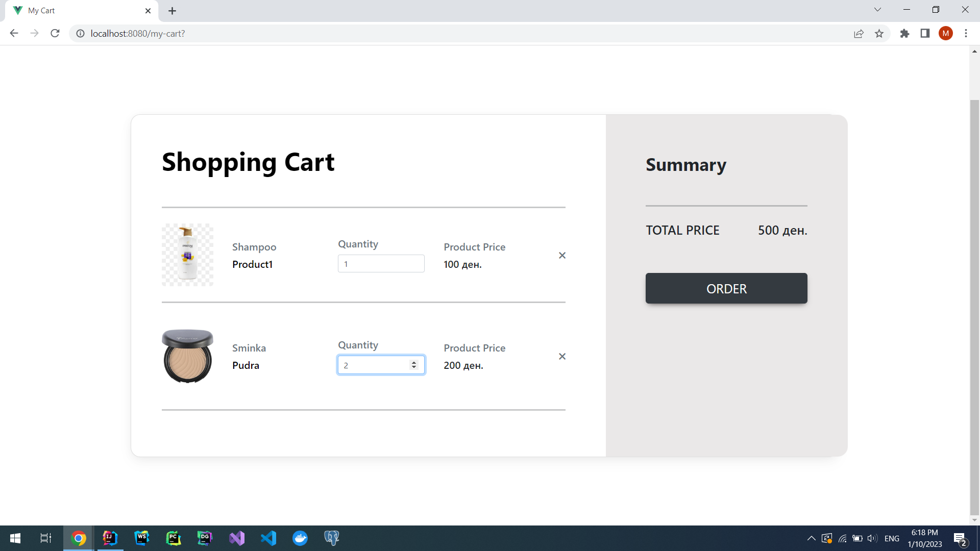The width and height of the screenshot is (980, 551).
Task: Open Visual Studio Code from the taskbar
Action: (x=268, y=538)
